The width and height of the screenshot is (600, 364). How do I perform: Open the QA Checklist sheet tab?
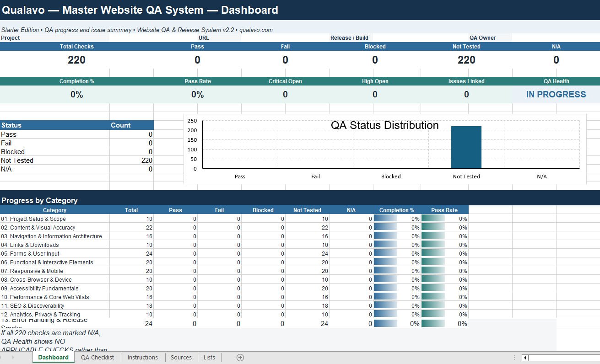tap(97, 358)
